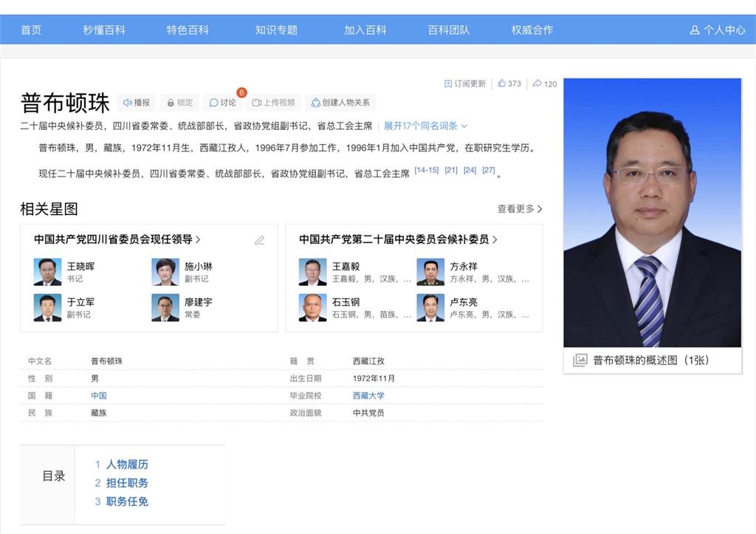Open 加入百科 navigation item
Image resolution: width=756 pixels, height=534 pixels.
pyautogui.click(x=365, y=30)
